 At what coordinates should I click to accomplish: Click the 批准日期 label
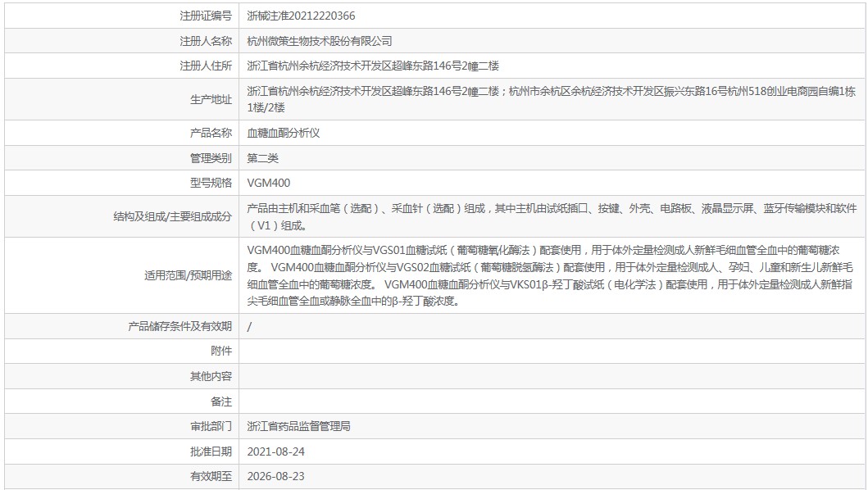[211, 451]
